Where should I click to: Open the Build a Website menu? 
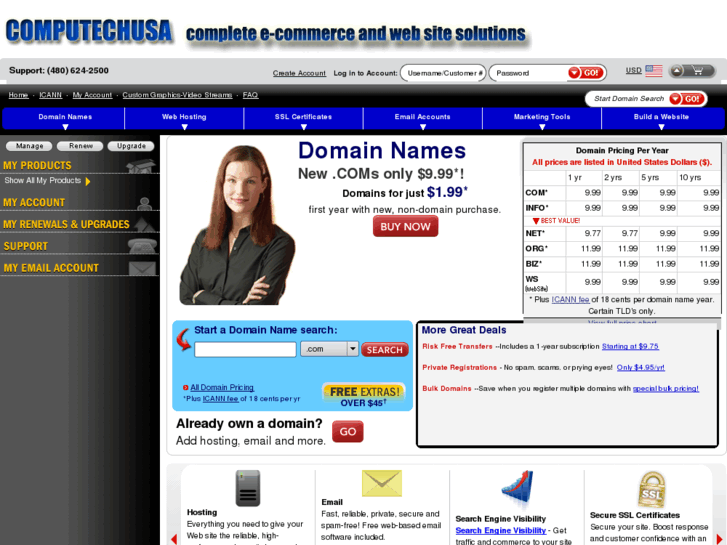coord(661,119)
